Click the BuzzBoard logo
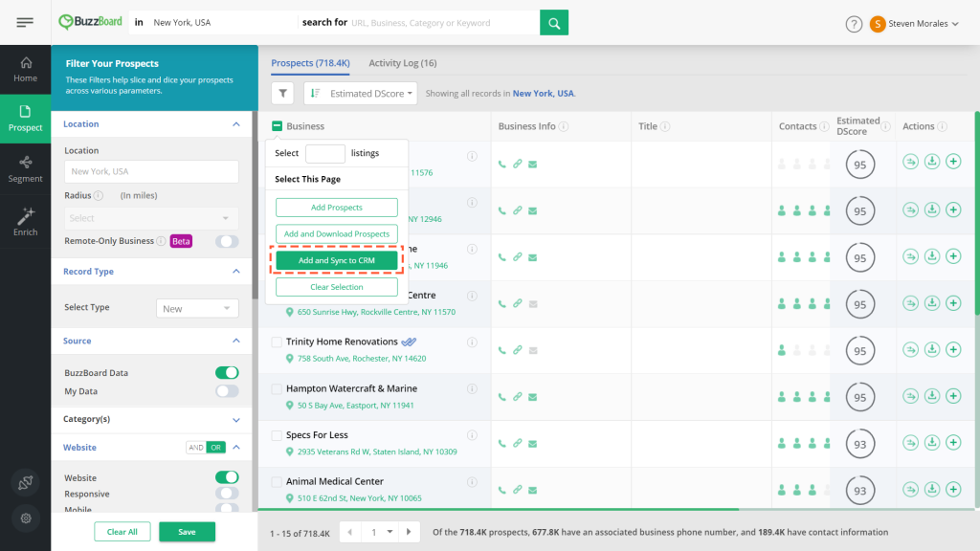Screen dimensions: 980x551 (x=90, y=23)
